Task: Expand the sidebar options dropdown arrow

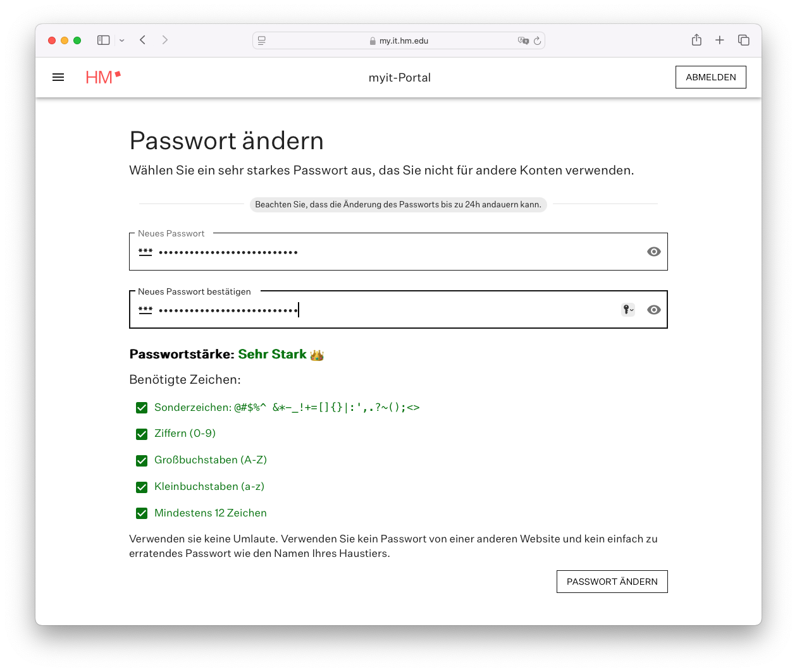Action: (x=122, y=40)
